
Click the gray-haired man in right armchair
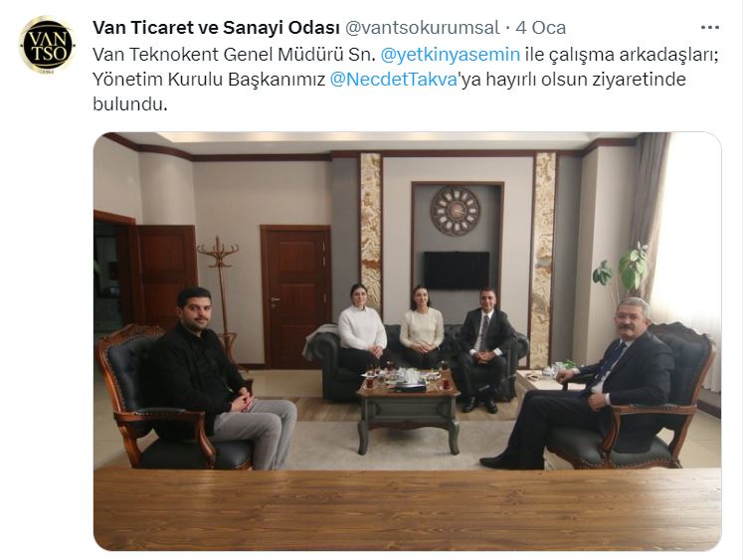[588, 382]
